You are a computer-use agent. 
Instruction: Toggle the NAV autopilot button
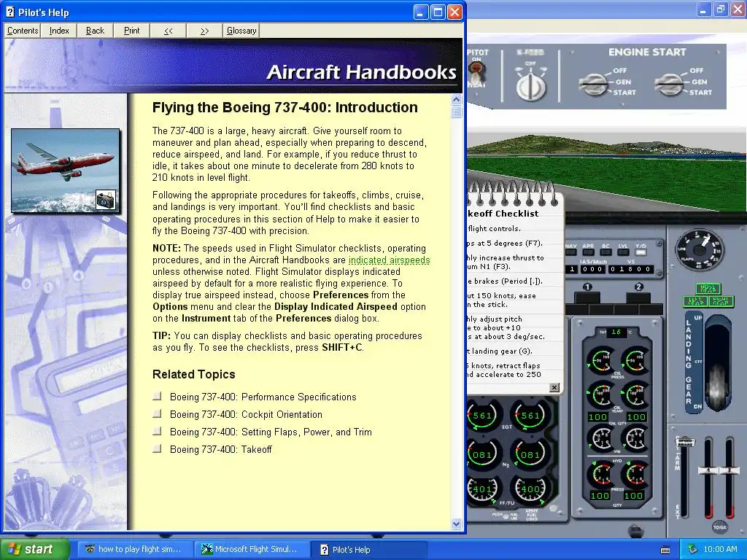point(570,252)
